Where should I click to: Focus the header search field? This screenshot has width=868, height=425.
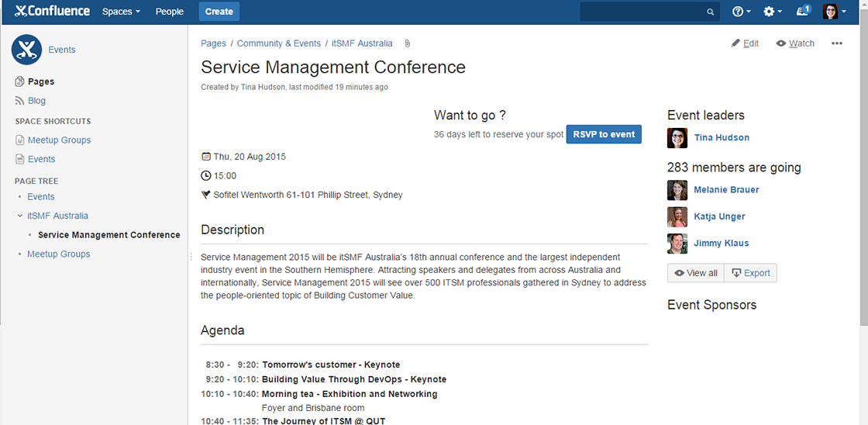650,12
